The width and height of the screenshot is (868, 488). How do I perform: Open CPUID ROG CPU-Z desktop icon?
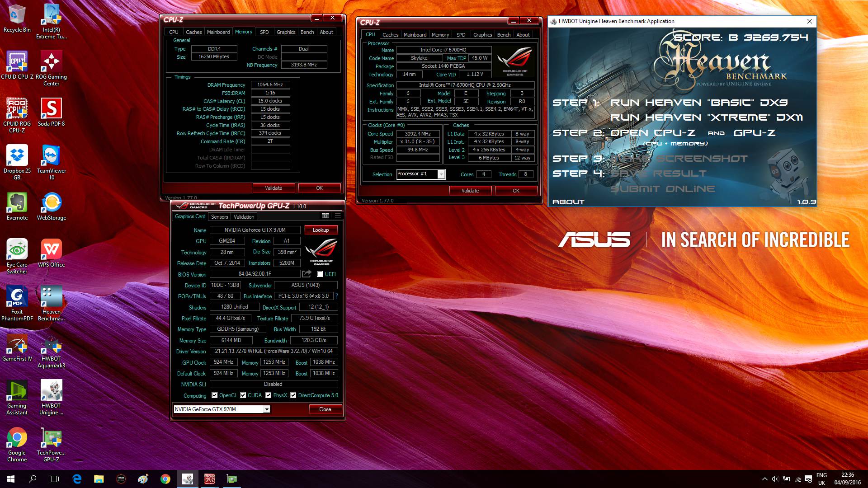pyautogui.click(x=17, y=115)
